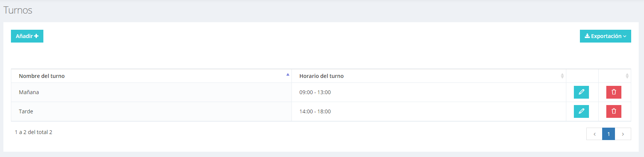Go to next page arrow
This screenshot has width=644, height=157.
pyautogui.click(x=623, y=134)
